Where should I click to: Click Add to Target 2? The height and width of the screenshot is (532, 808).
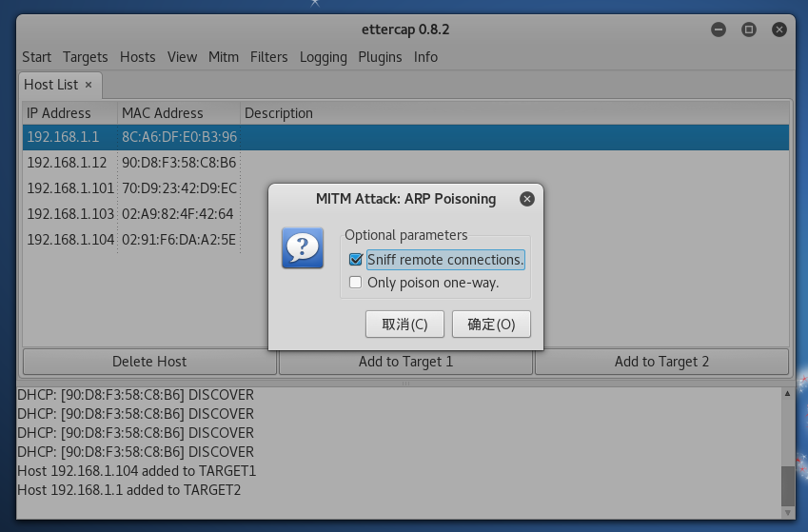(661, 362)
